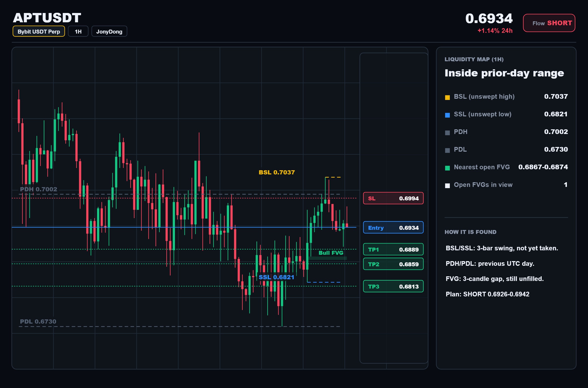Click the APTUSDT symbol title
The width and height of the screenshot is (588, 388).
point(47,18)
